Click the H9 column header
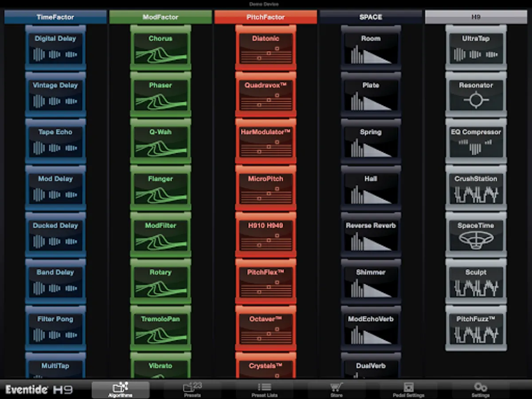Image resolution: width=532 pixels, height=399 pixels. tap(476, 17)
